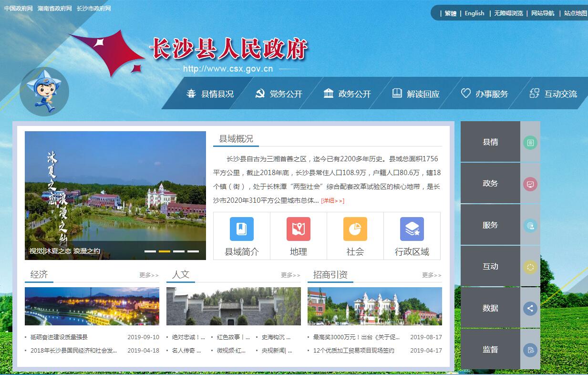Select the 互动 sidebar tab
588x375 pixels.
(x=490, y=266)
